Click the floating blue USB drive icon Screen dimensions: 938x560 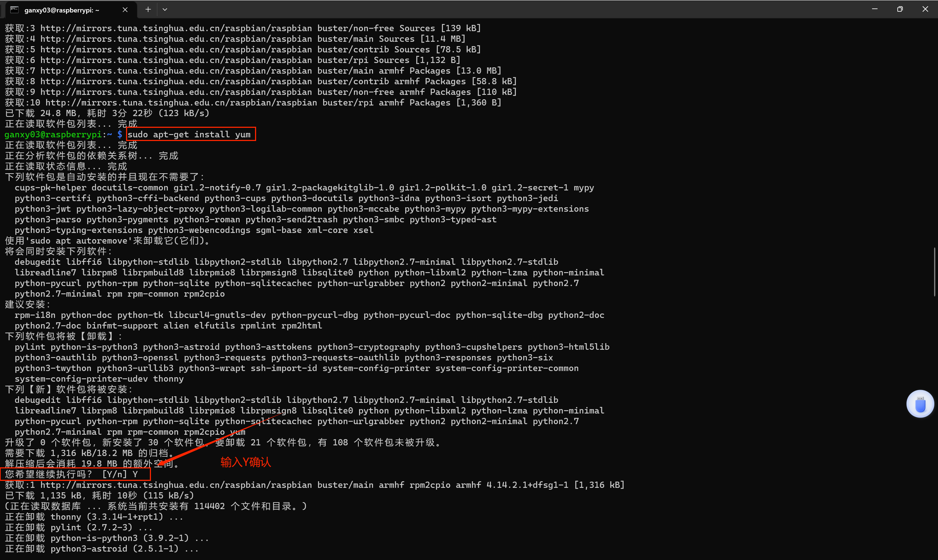920,404
